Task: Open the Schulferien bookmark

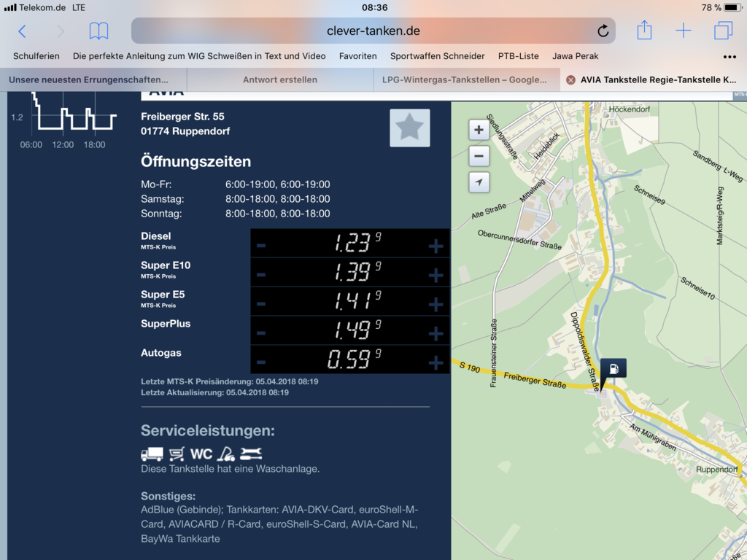Action: pyautogui.click(x=36, y=56)
